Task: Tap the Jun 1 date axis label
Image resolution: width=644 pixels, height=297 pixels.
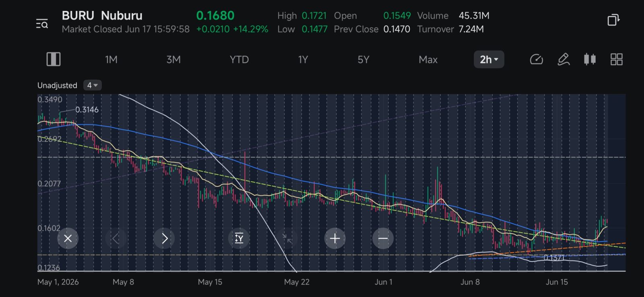Action: point(383,282)
